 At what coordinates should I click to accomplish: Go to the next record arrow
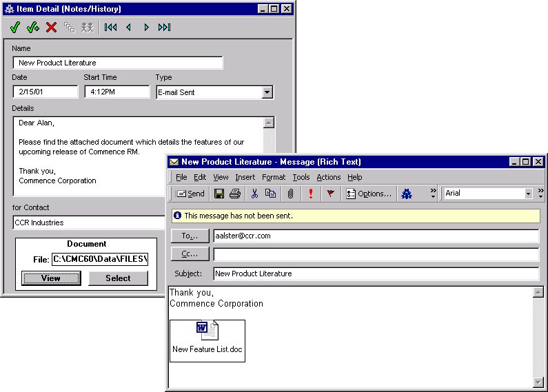point(146,28)
